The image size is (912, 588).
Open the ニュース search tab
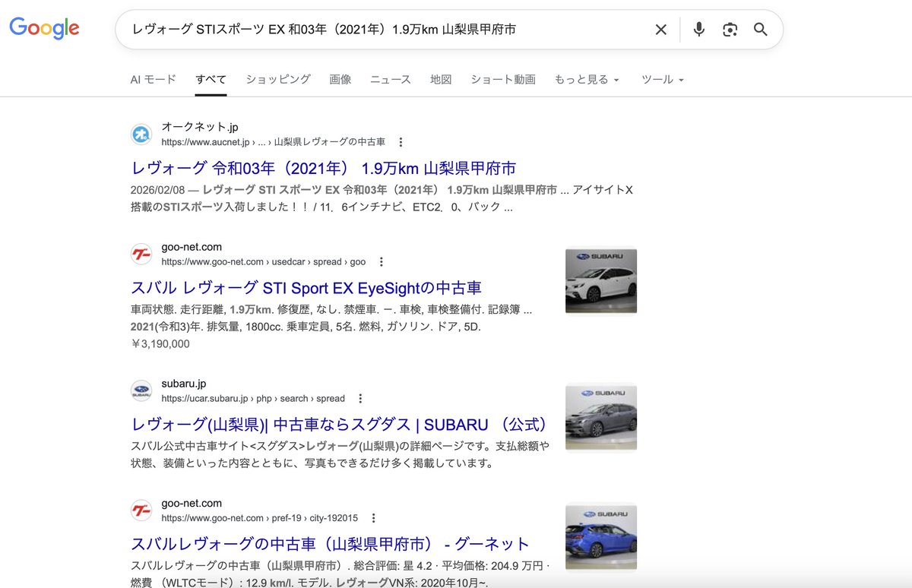point(390,78)
